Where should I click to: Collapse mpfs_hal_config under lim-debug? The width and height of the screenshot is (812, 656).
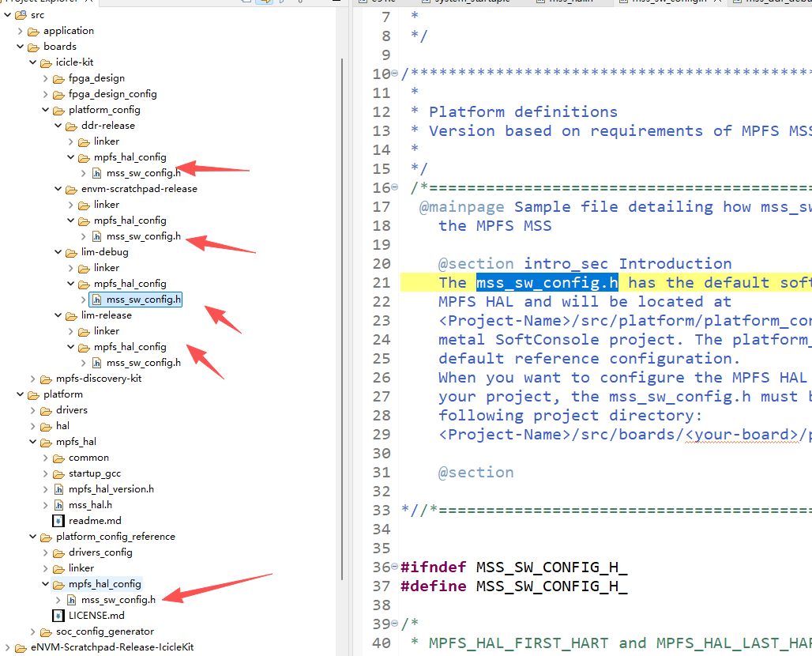click(70, 284)
